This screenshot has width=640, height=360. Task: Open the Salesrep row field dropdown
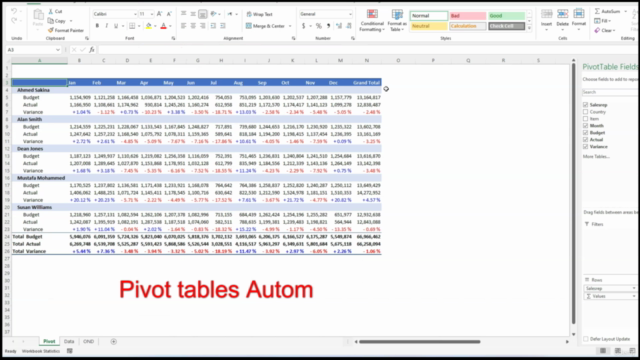click(x=634, y=288)
